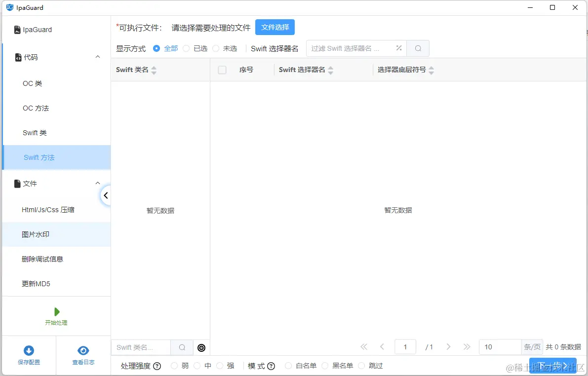Select the 已选 display radio button
The height and width of the screenshot is (376, 588).
(x=186, y=48)
